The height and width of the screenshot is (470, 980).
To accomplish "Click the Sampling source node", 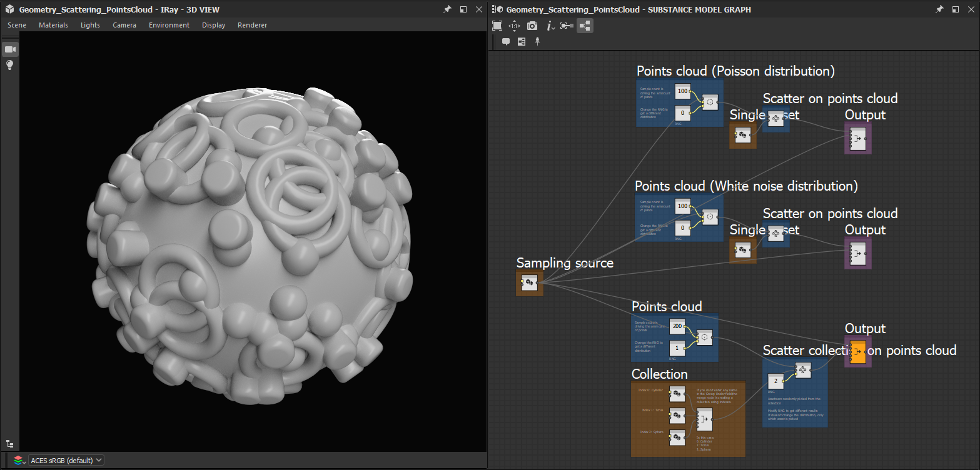I will coord(529,282).
